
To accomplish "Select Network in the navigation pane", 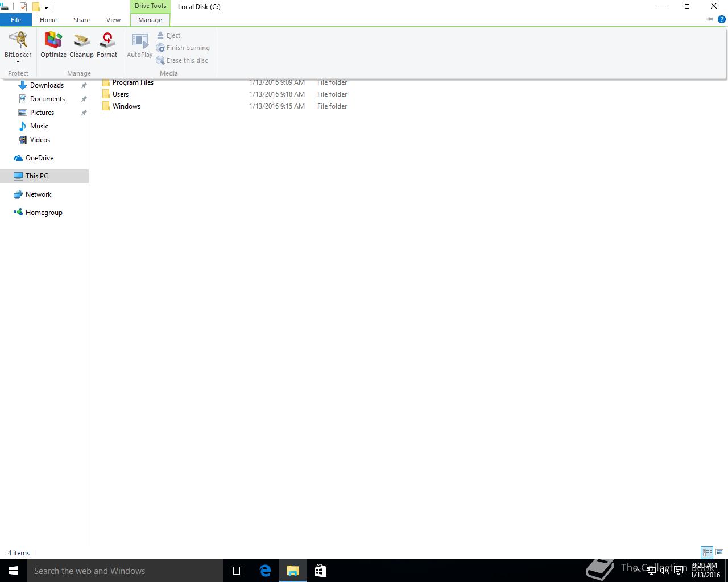I will click(x=38, y=194).
